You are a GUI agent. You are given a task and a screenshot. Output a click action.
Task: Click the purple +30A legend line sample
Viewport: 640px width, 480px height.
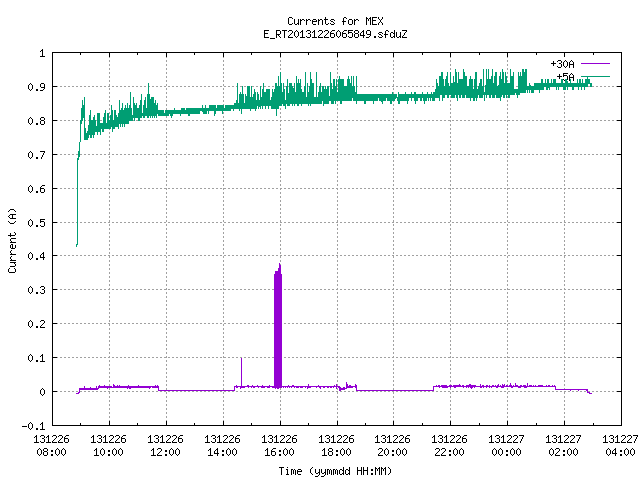[595, 64]
